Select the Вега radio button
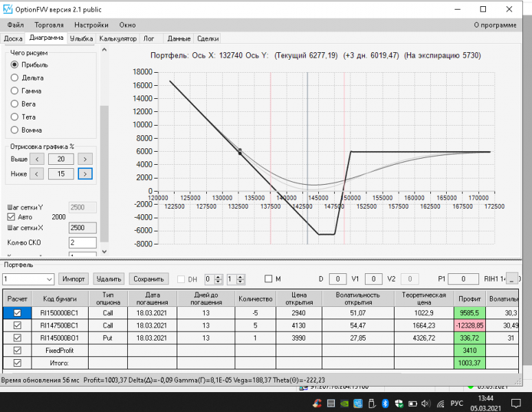This screenshot has height=412, width=532. [14, 104]
